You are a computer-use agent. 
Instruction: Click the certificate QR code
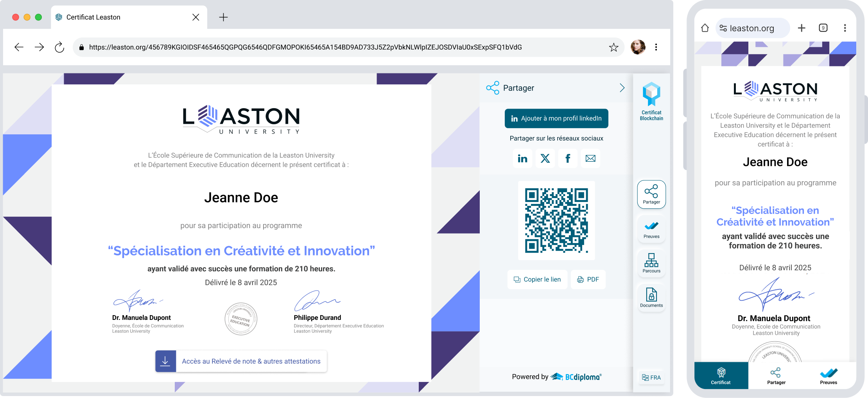coord(556,221)
